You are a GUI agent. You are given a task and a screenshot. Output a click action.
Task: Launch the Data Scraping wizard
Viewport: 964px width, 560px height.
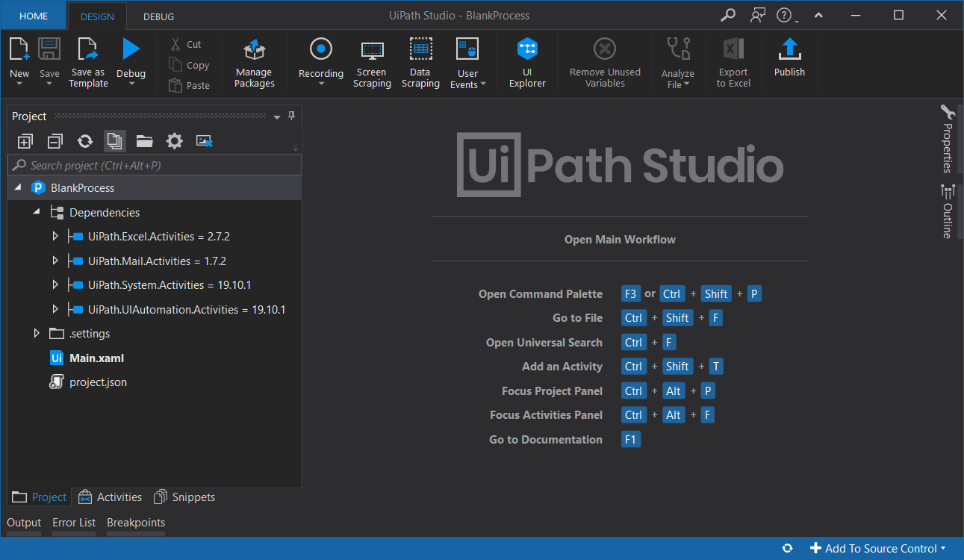click(420, 62)
